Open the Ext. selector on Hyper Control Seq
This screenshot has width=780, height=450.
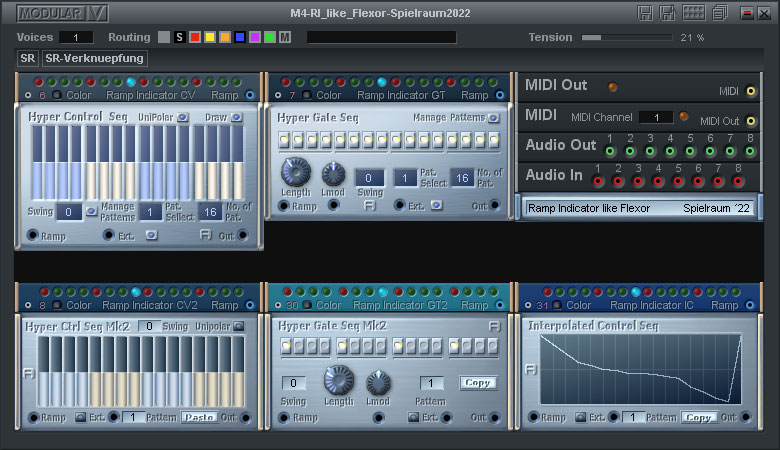(x=151, y=235)
